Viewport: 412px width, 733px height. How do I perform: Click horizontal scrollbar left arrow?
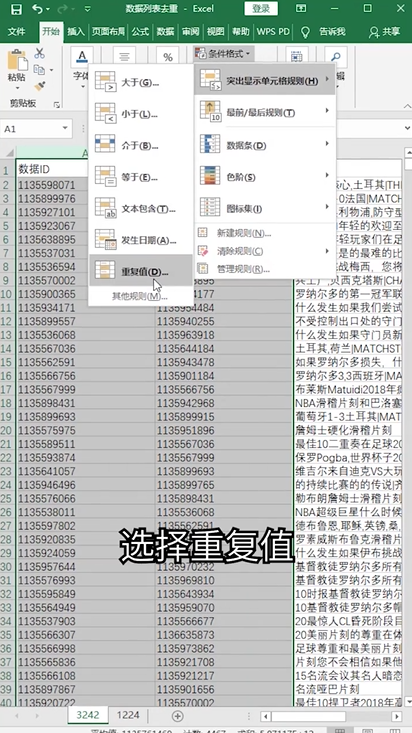click(266, 716)
